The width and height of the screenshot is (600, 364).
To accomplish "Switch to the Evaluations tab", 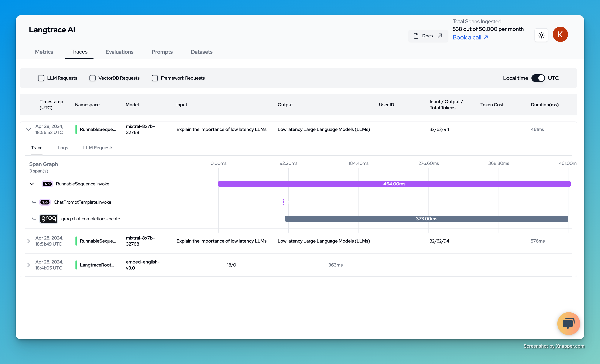I will pyautogui.click(x=119, y=52).
